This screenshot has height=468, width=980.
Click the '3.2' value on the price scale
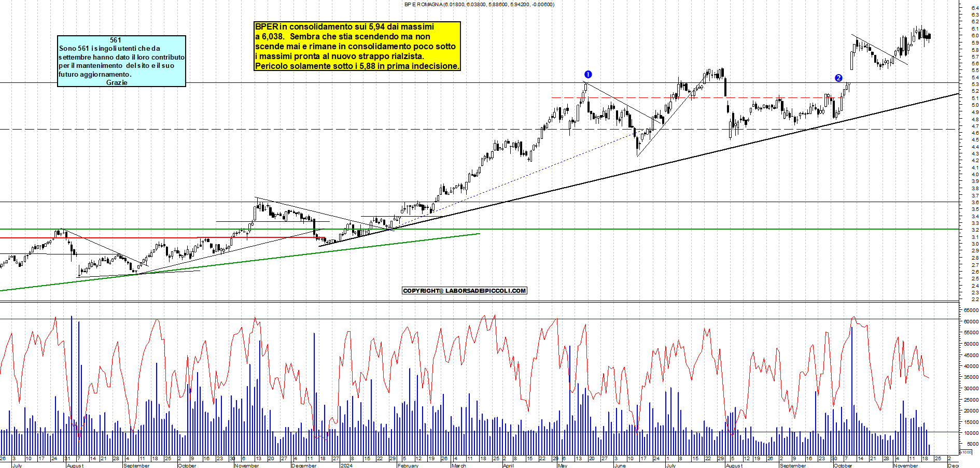point(975,230)
